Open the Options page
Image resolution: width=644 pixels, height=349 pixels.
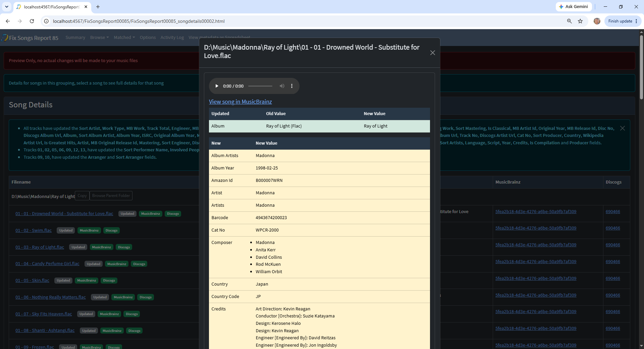(x=148, y=38)
